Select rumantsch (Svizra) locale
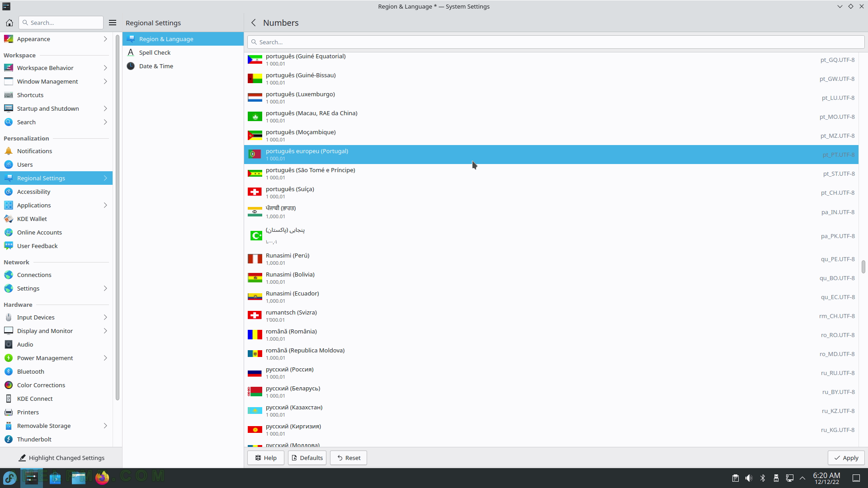868x488 pixels. click(x=551, y=316)
